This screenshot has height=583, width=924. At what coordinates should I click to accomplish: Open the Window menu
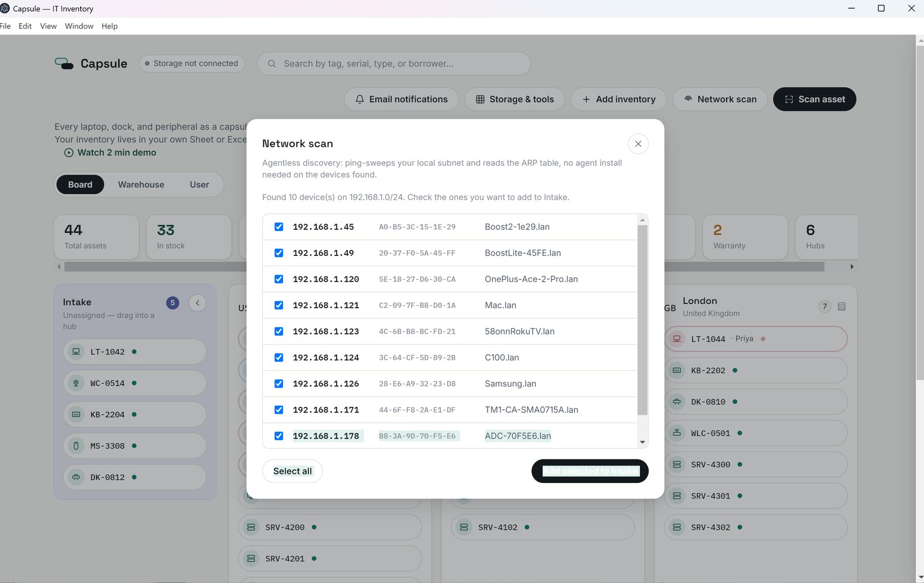(x=79, y=26)
